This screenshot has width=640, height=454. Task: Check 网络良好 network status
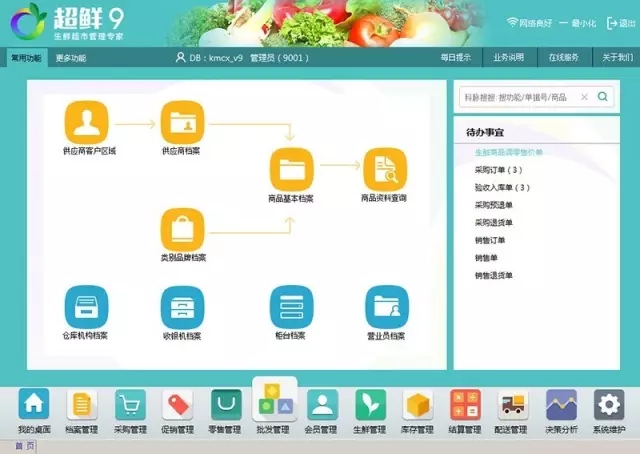pyautogui.click(x=529, y=23)
